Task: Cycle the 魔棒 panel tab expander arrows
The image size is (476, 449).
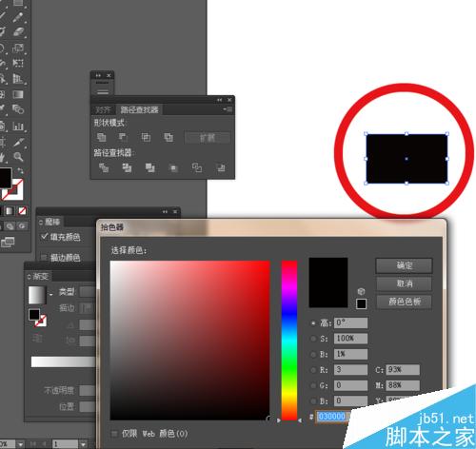Action: (41, 222)
